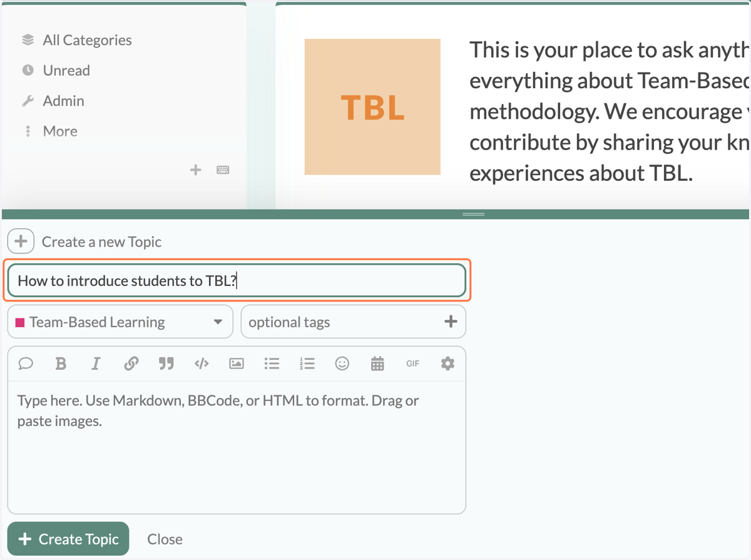The width and height of the screenshot is (751, 560).
Task: Click the More vertical dots icon
Action: 28,131
